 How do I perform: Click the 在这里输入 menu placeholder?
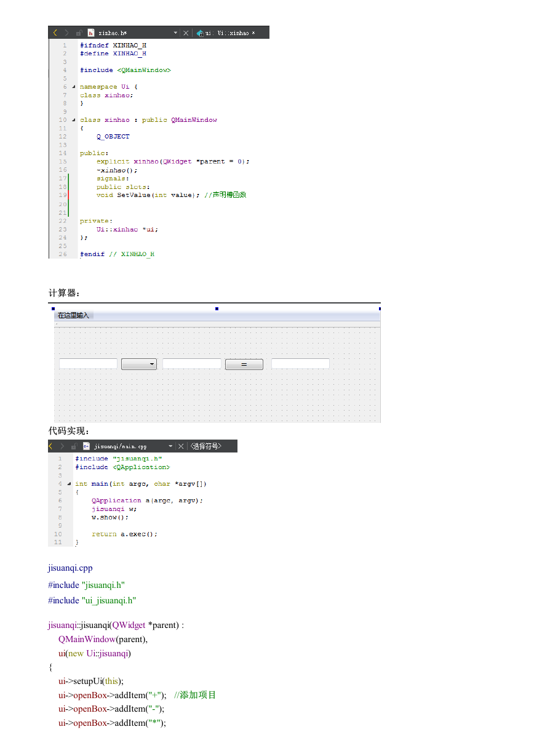[73, 315]
